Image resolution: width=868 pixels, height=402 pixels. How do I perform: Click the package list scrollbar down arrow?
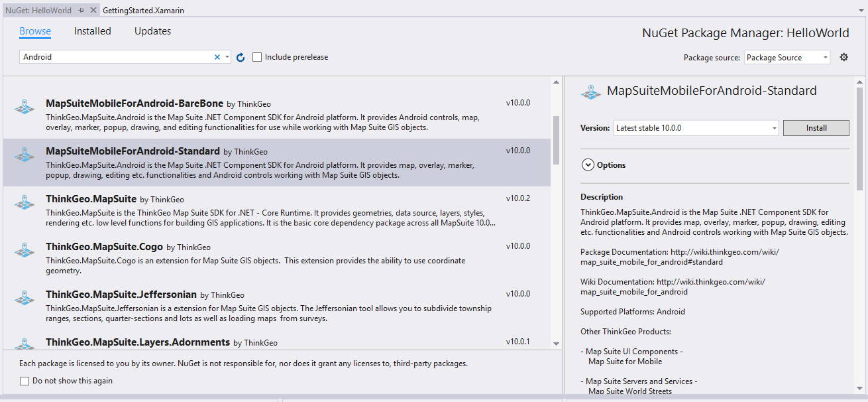click(556, 344)
